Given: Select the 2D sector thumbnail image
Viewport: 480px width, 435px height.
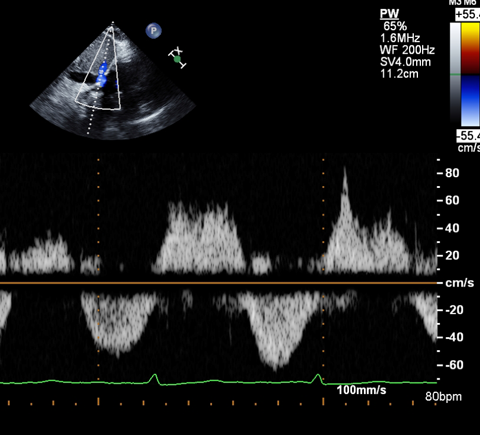Looking at the screenshot, I should 112,80.
